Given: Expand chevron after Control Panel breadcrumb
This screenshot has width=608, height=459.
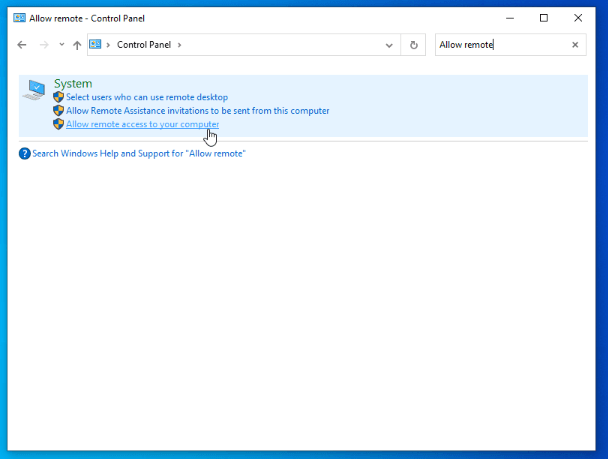Looking at the screenshot, I should pos(180,45).
